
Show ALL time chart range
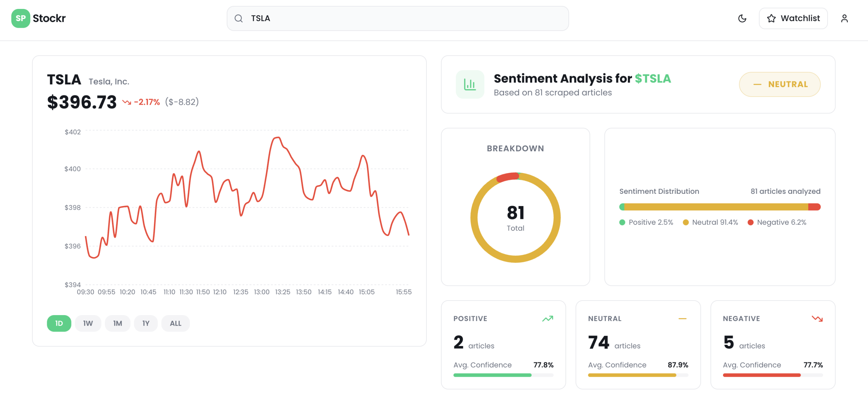[175, 323]
